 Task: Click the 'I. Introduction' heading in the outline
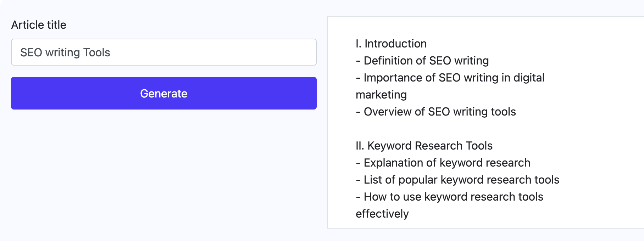pyautogui.click(x=390, y=43)
